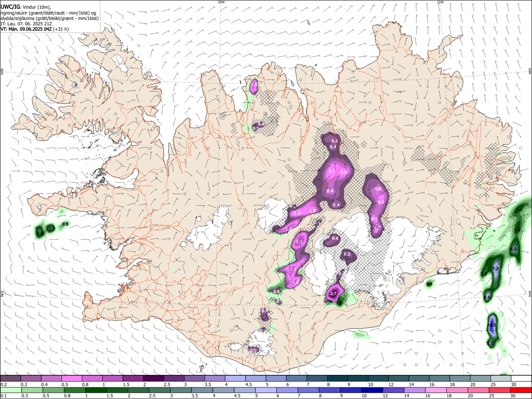Click the violet 12–14 rain scale swatch

coord(393,390)
